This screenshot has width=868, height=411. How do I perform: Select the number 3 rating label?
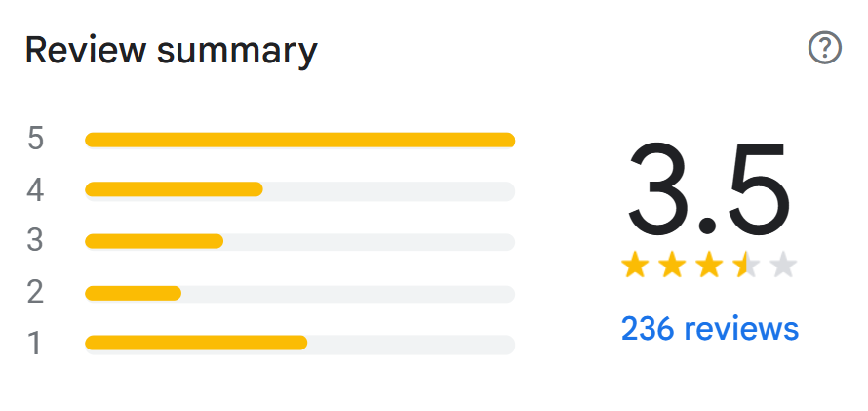click(36, 241)
